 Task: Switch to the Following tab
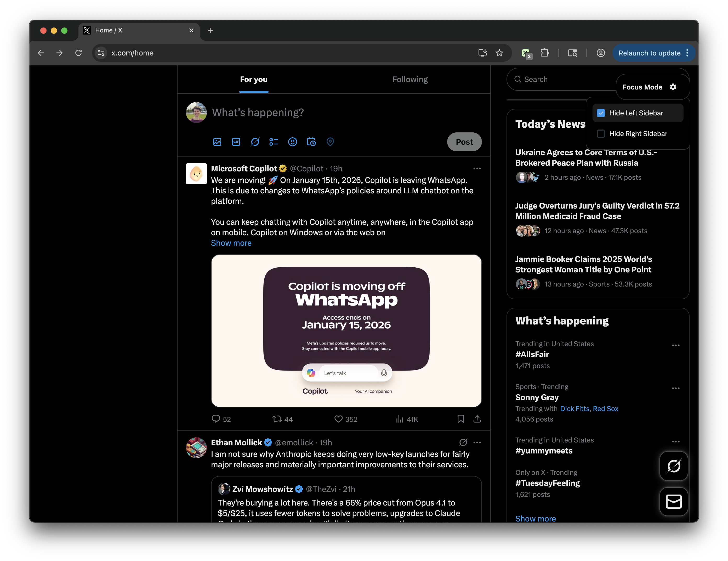coord(410,79)
